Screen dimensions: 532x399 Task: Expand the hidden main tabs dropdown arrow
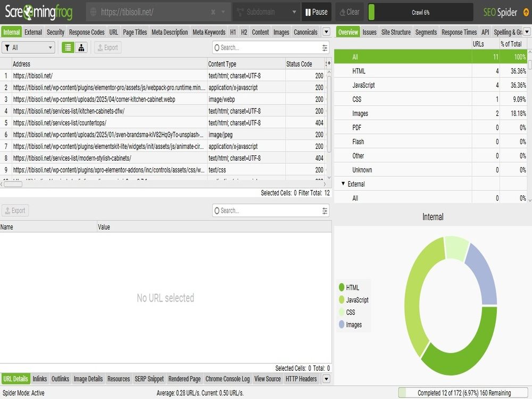(x=326, y=32)
